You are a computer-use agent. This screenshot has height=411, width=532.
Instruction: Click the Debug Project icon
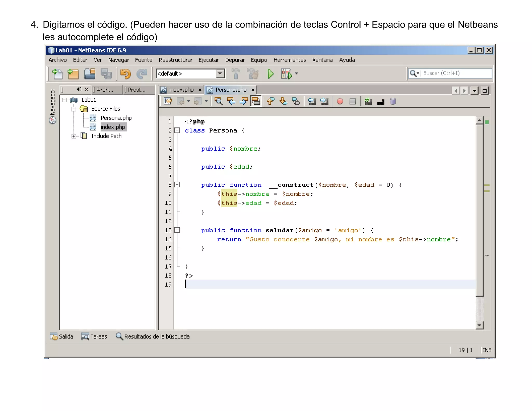[x=286, y=74]
